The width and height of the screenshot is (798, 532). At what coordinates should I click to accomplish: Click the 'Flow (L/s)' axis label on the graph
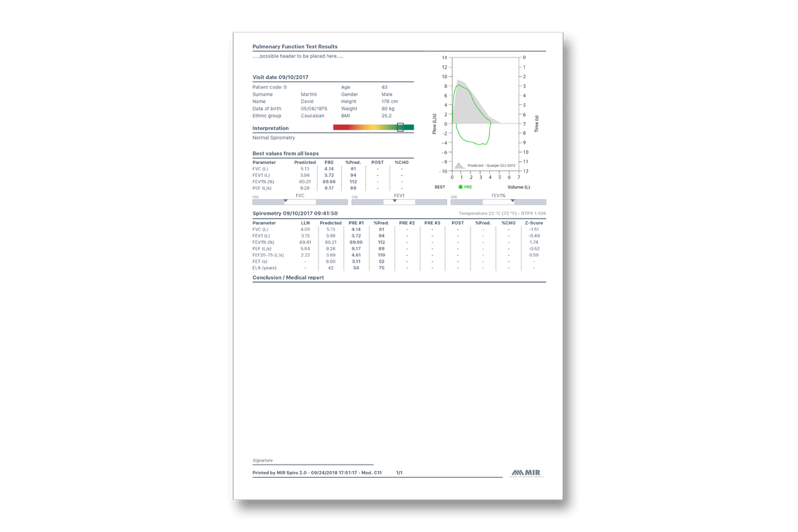(434, 124)
